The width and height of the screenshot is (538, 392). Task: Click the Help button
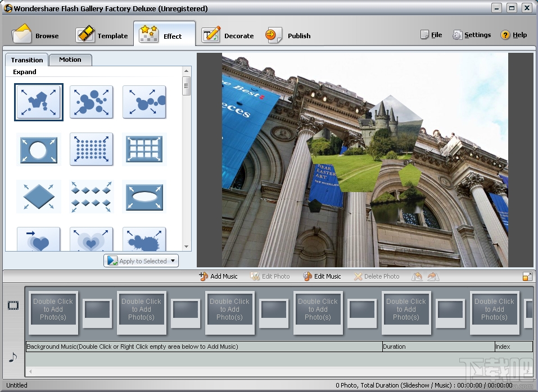click(x=514, y=35)
